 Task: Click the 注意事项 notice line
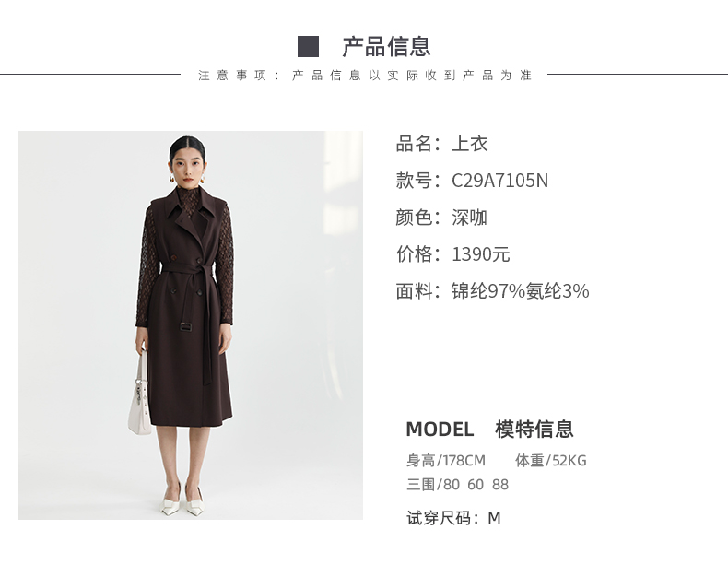(x=365, y=76)
